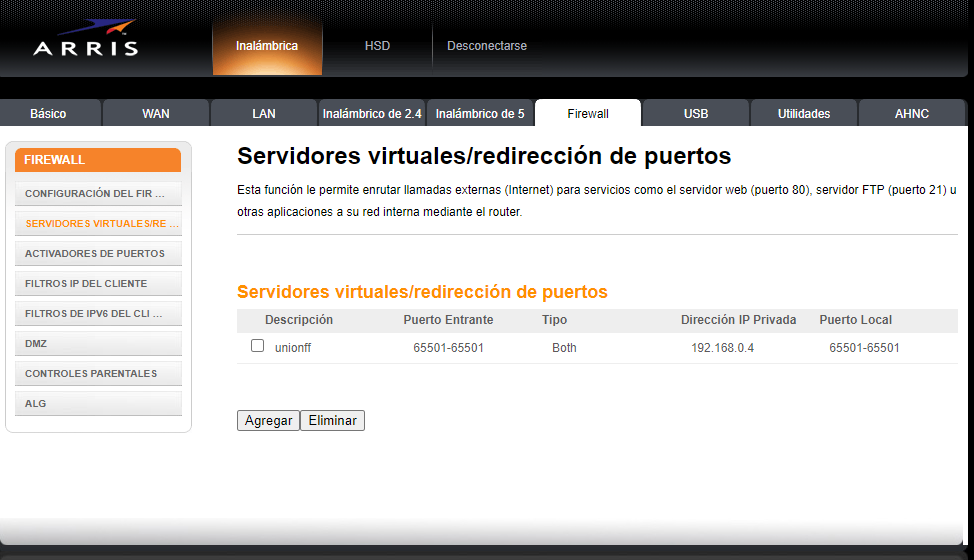Click the Tipo column header
This screenshot has height=560, width=974.
click(x=554, y=320)
